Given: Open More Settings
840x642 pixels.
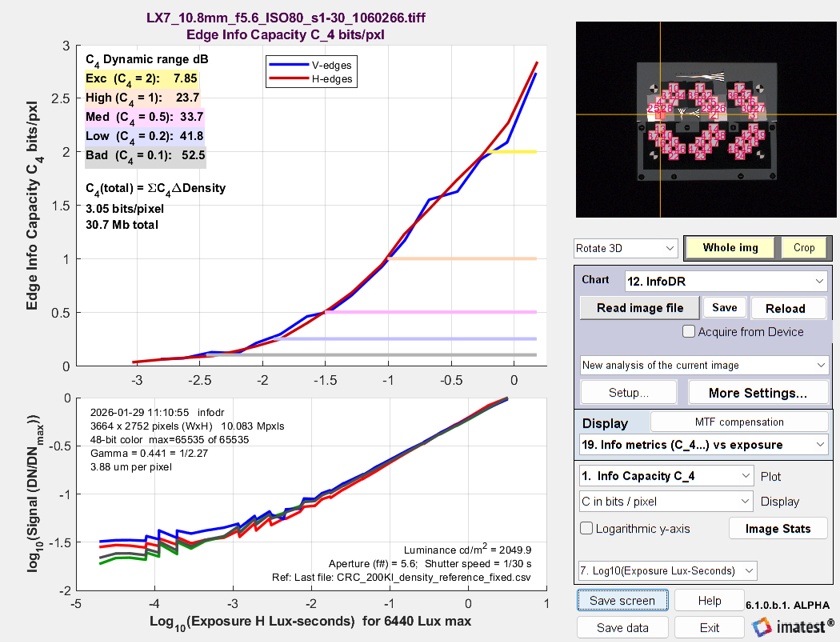Looking at the screenshot, I should coord(757,393).
